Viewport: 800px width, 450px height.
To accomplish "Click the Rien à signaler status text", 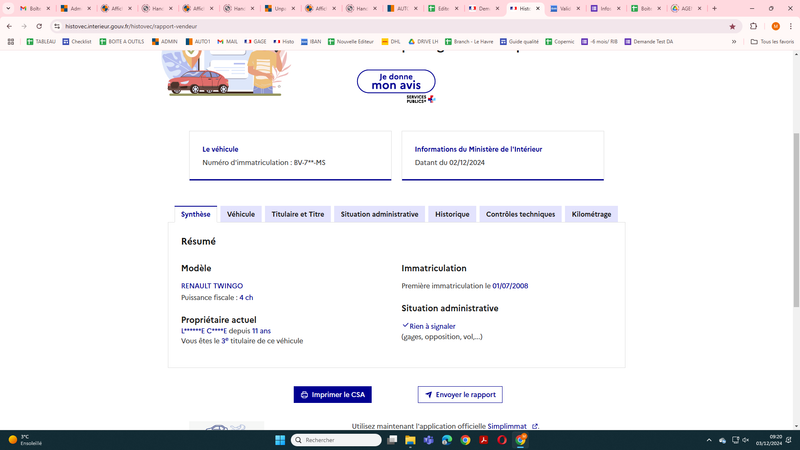I will tap(432, 326).
